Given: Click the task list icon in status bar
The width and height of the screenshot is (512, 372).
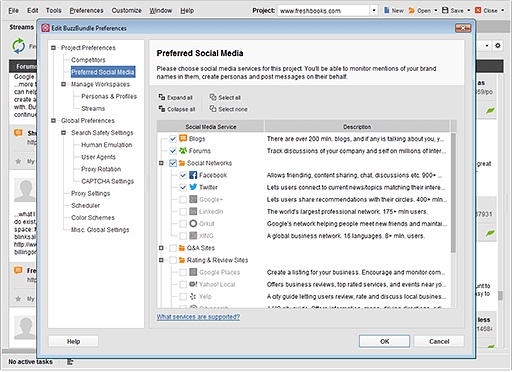Looking at the screenshot, I should [70, 362].
